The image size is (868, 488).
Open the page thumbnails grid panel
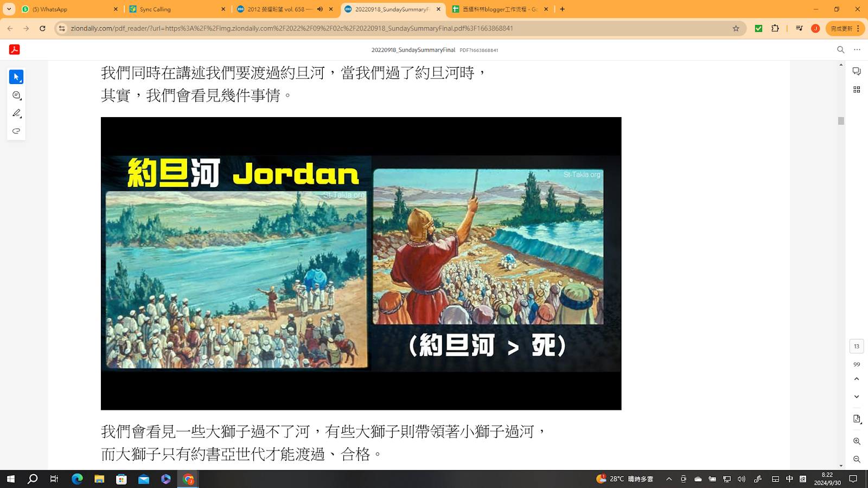pos(857,89)
